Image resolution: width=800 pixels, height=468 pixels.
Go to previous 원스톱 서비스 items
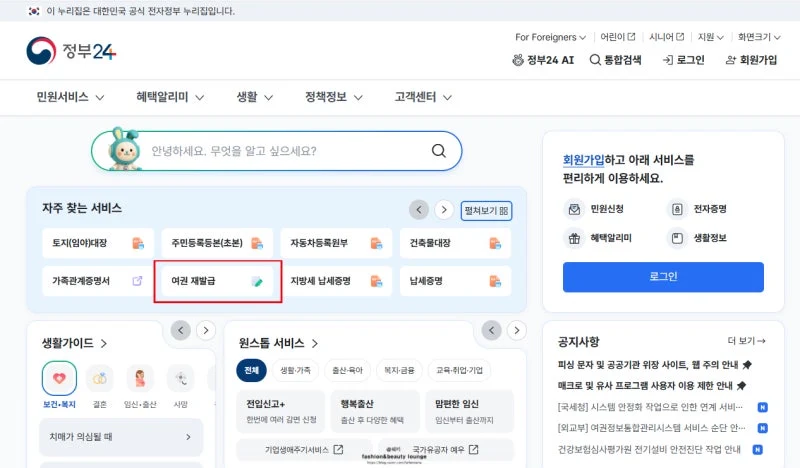[x=491, y=330]
